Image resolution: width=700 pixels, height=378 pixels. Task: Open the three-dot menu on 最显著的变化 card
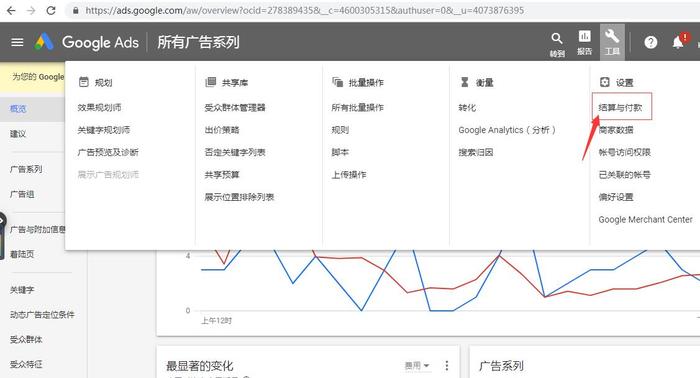point(447,366)
